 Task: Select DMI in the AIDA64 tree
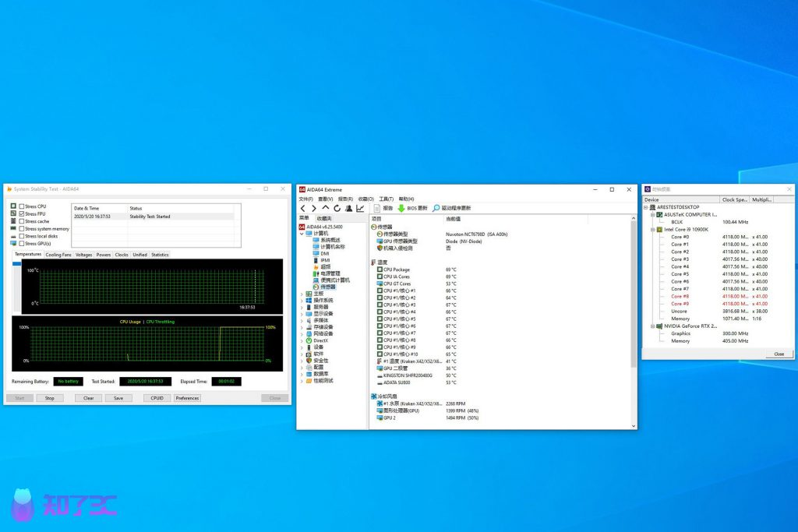coord(321,253)
